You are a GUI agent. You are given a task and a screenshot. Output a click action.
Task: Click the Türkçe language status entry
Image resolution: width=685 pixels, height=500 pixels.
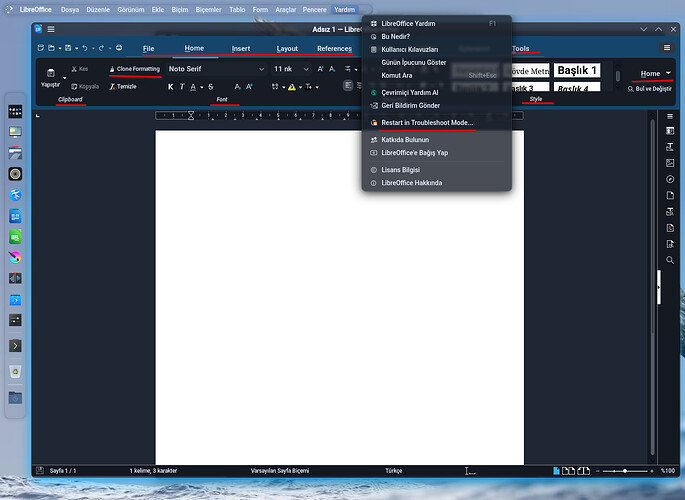pos(394,471)
